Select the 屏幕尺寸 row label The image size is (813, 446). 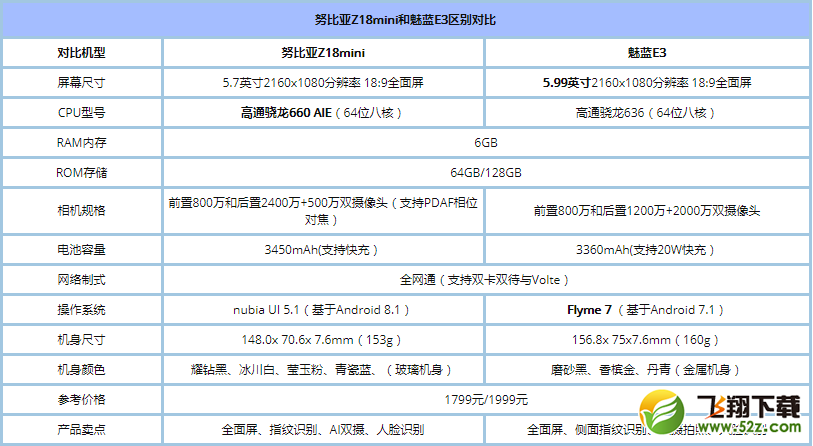(82, 82)
